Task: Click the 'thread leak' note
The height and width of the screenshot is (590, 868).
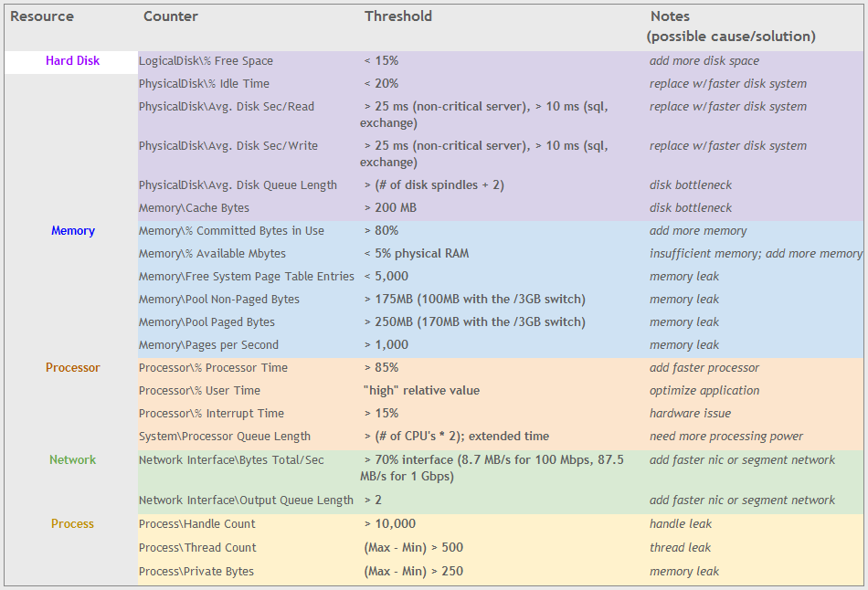Action: [x=681, y=547]
